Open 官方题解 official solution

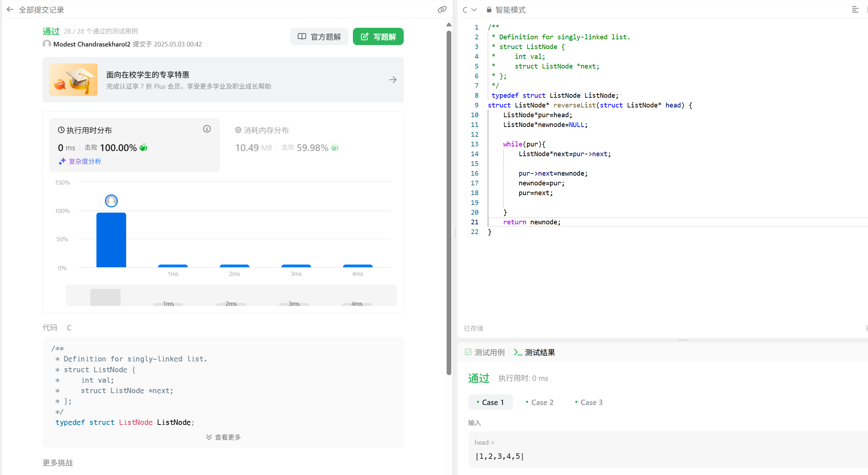pyautogui.click(x=319, y=37)
